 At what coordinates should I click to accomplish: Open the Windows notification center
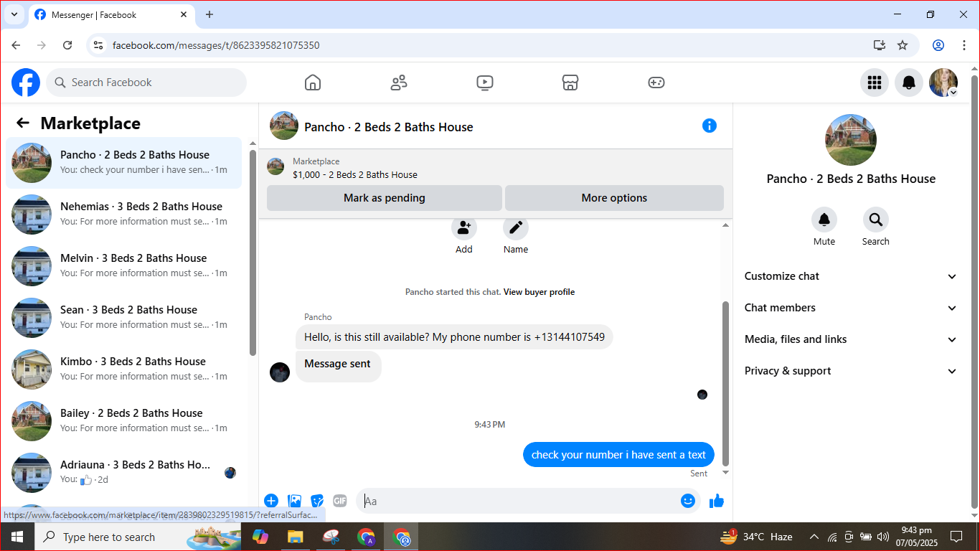click(x=956, y=537)
